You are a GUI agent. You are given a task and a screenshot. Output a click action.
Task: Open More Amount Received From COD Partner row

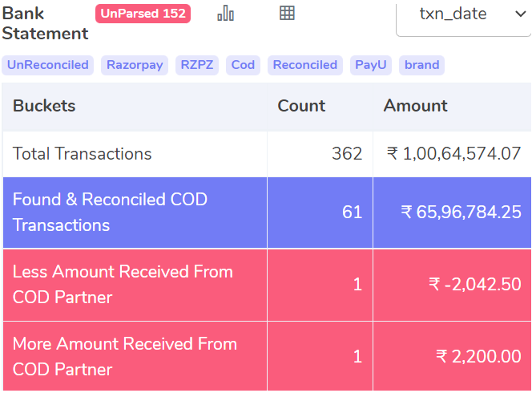[x=267, y=357]
